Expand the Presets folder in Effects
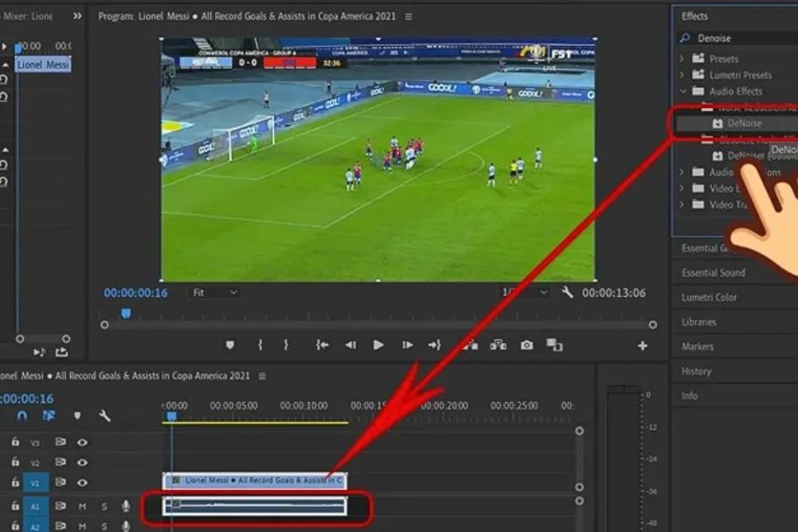The height and width of the screenshot is (532, 798). pyautogui.click(x=682, y=59)
